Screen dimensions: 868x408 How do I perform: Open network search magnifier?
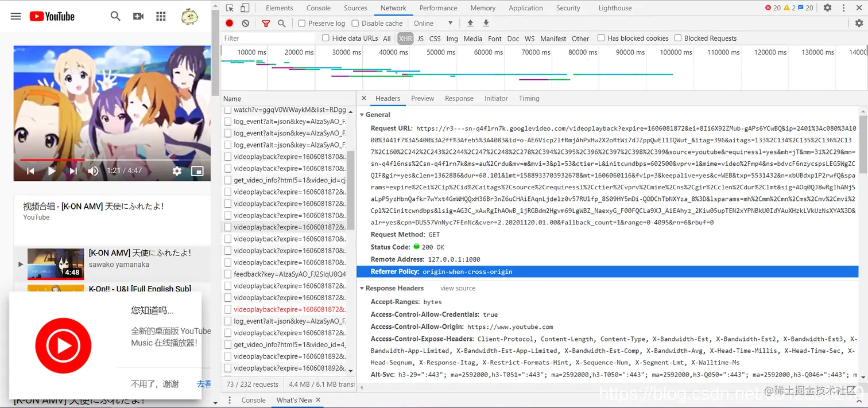click(282, 24)
